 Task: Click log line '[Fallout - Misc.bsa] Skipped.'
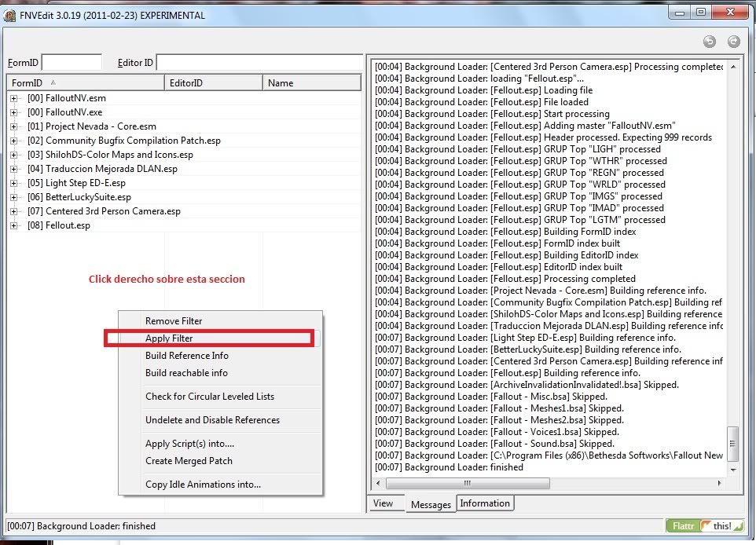point(491,397)
